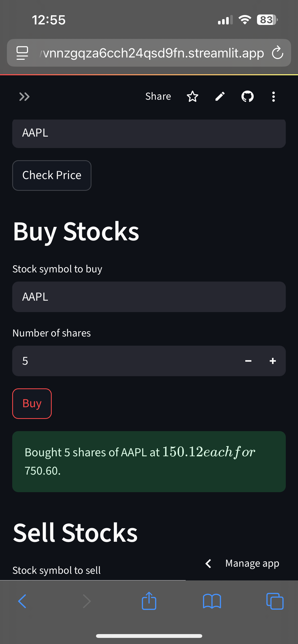
Task: Open the page settings icon in URL bar
Action: [x=22, y=53]
